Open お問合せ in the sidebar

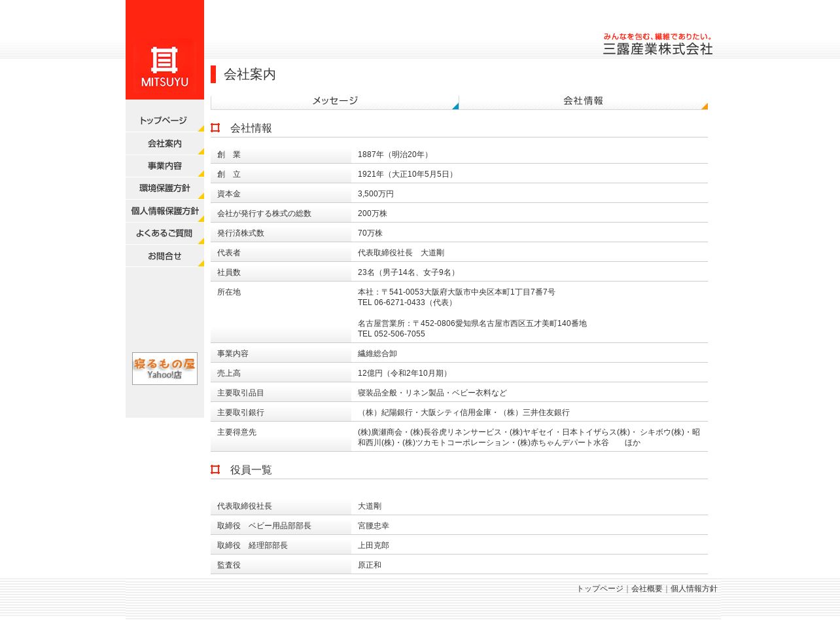point(165,256)
